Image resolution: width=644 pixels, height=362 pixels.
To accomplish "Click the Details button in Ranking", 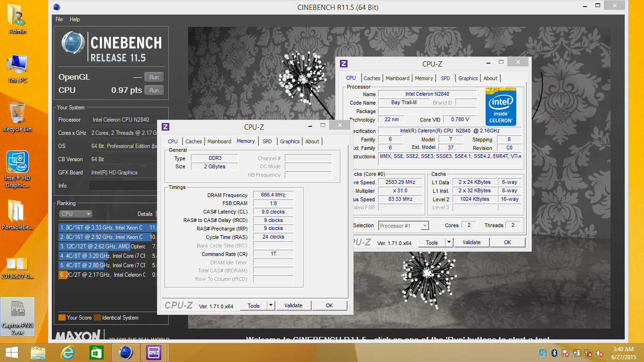I will [145, 214].
